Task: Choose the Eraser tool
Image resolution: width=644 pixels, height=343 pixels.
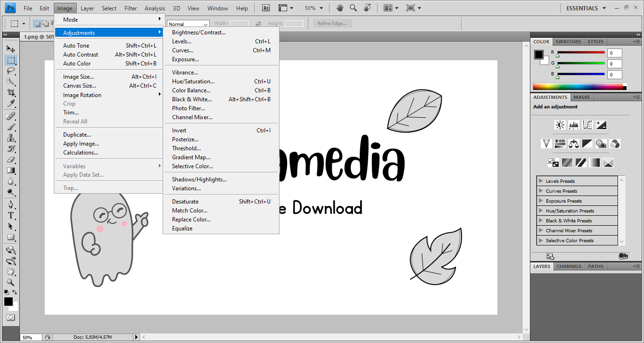Action: [x=11, y=160]
